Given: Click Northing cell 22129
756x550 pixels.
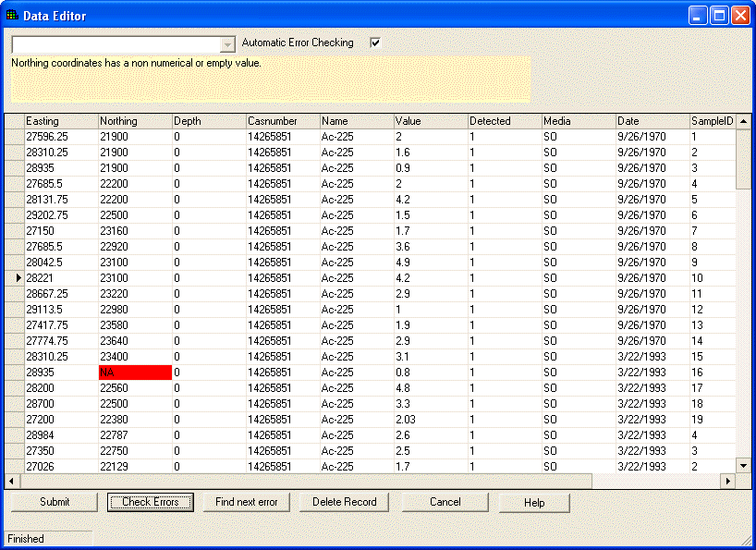Looking at the screenshot, I should pos(136,467).
